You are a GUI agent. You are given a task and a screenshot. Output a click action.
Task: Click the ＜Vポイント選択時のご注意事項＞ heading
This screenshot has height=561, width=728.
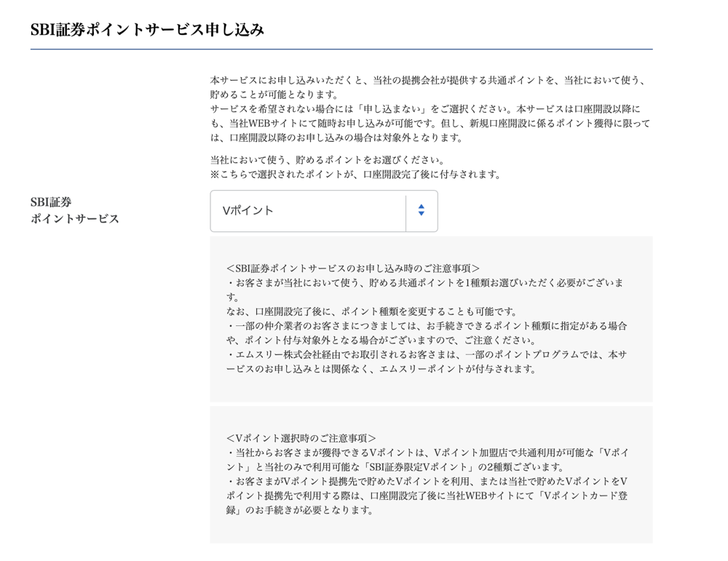click(301, 439)
